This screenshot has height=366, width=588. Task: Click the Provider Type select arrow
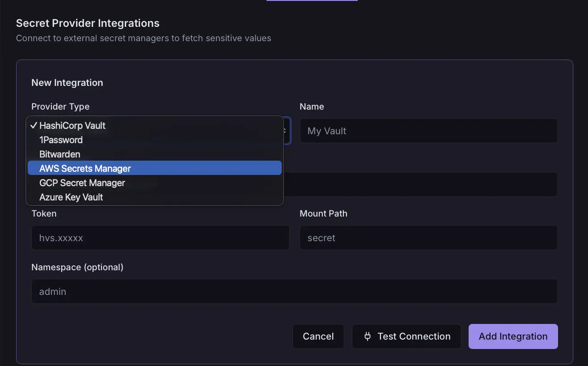(x=287, y=131)
